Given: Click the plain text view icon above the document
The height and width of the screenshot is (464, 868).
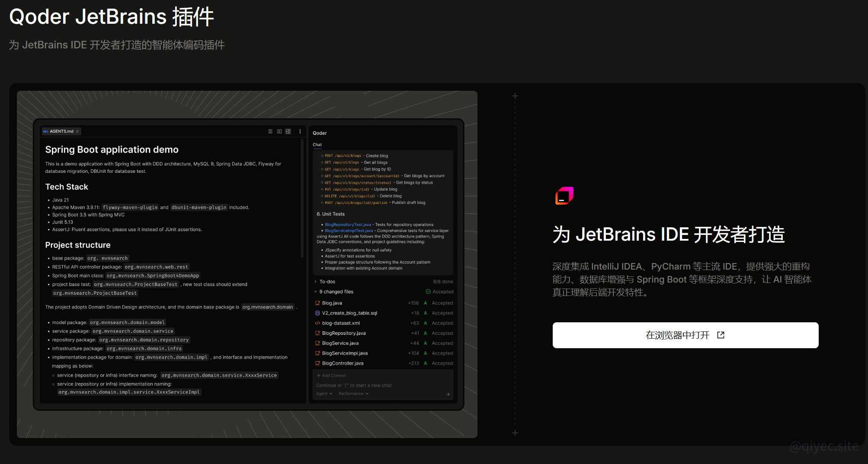Looking at the screenshot, I should (270, 131).
